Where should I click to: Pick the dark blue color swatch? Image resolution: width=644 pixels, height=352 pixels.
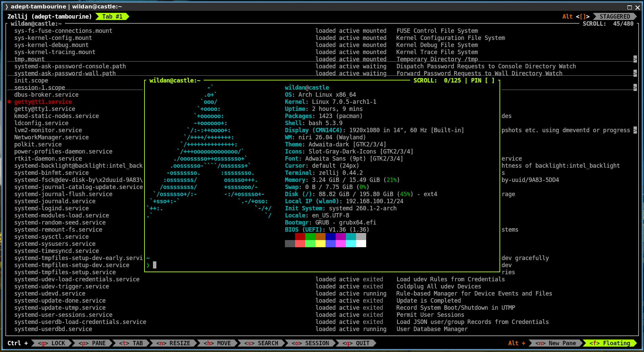331,237
